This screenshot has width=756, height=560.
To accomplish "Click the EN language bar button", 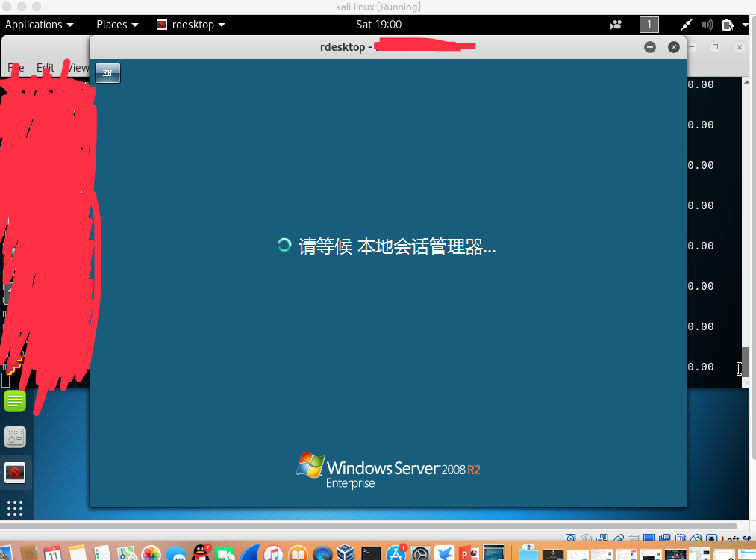I will pos(107,73).
